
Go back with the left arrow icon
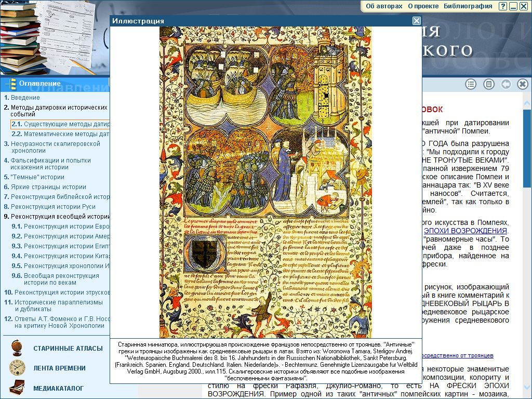506,84
